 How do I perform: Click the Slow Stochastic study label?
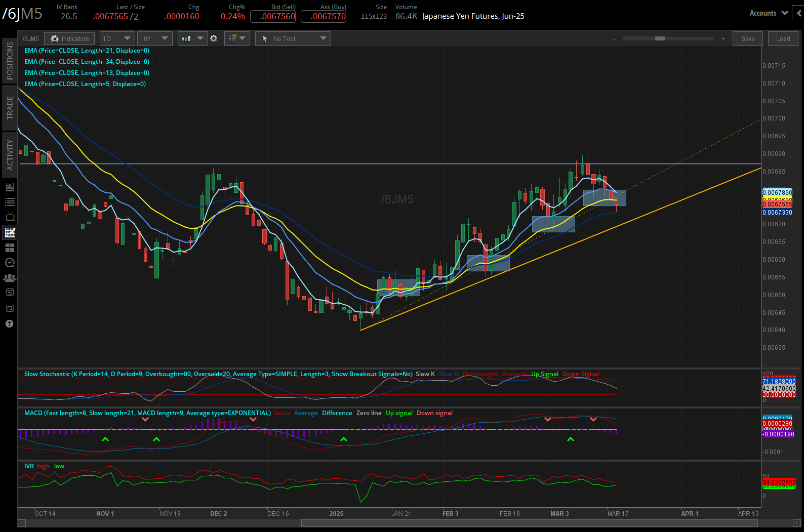coord(218,374)
